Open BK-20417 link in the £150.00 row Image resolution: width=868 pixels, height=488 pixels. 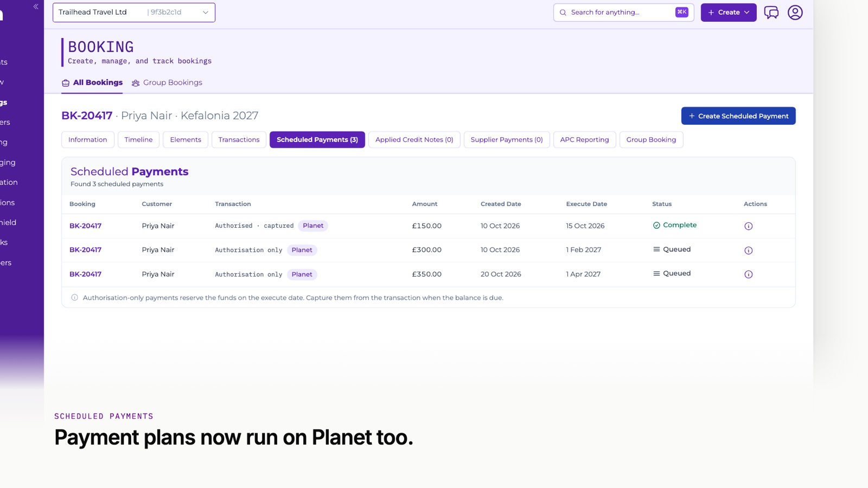(85, 226)
